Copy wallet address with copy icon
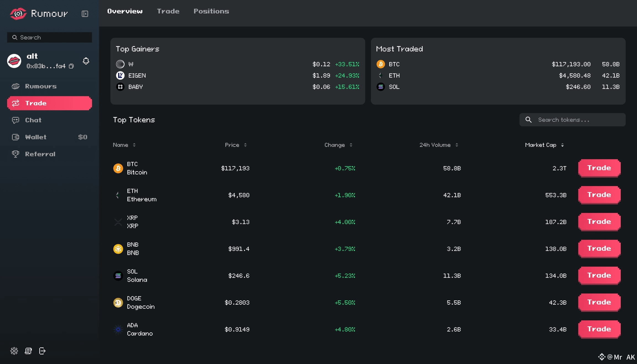 tap(71, 66)
